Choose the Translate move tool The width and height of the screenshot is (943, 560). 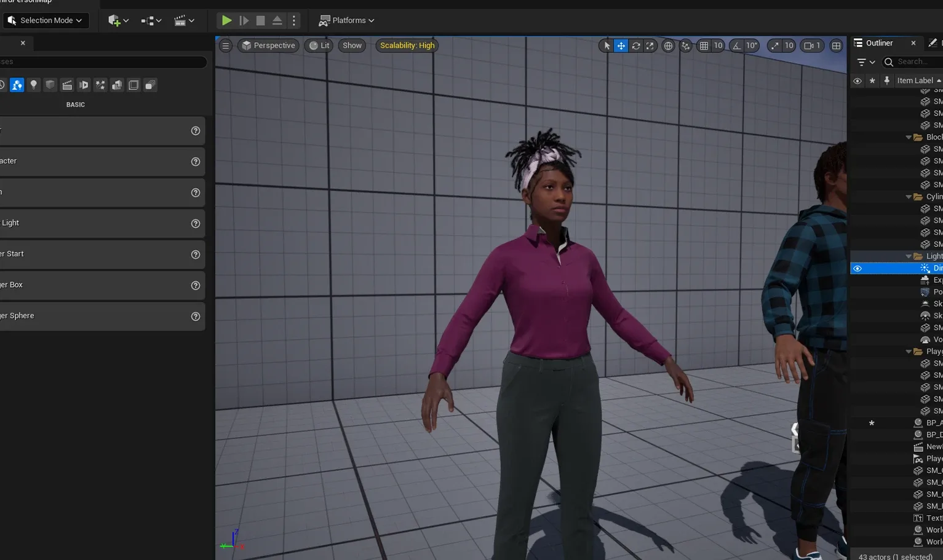(621, 45)
